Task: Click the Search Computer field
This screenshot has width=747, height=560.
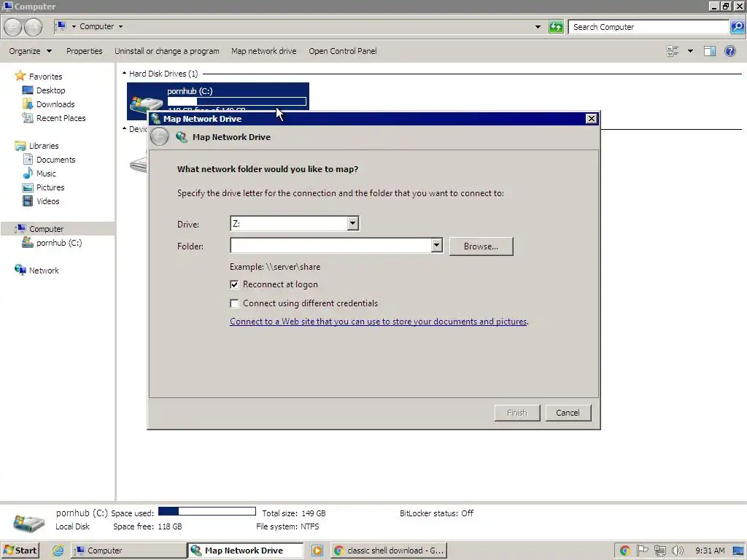Action: pyautogui.click(x=649, y=27)
